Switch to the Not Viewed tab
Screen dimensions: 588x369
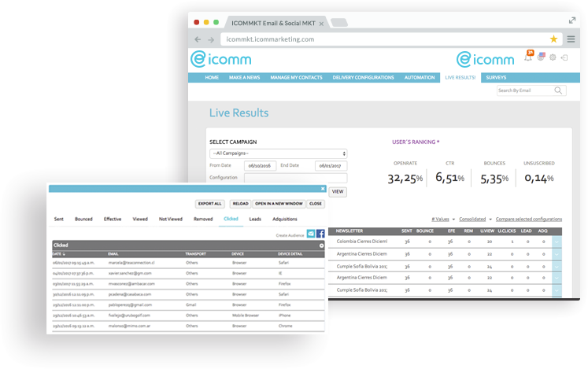pos(171,219)
